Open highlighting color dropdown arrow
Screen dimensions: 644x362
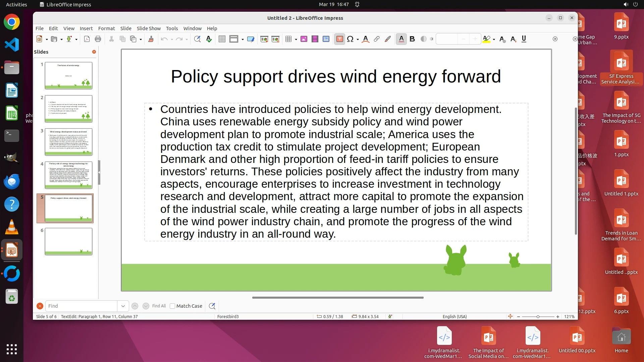pyautogui.click(x=494, y=40)
